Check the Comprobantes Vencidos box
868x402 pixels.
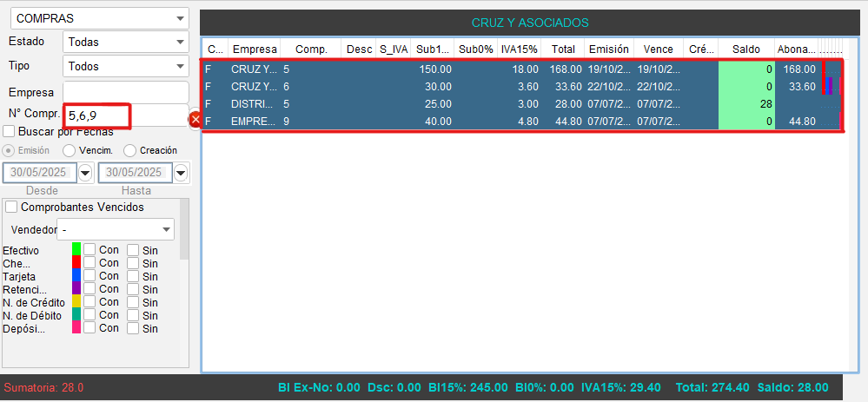(12, 208)
